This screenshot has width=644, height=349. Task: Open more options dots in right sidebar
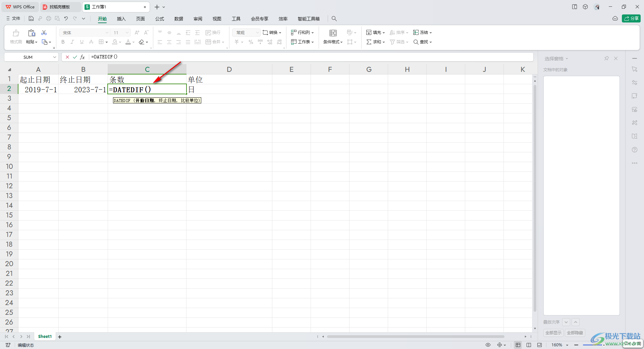[635, 163]
